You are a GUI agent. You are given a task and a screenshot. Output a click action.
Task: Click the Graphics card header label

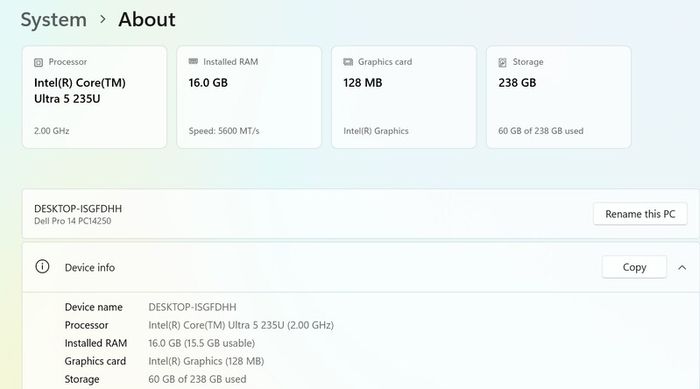point(385,62)
